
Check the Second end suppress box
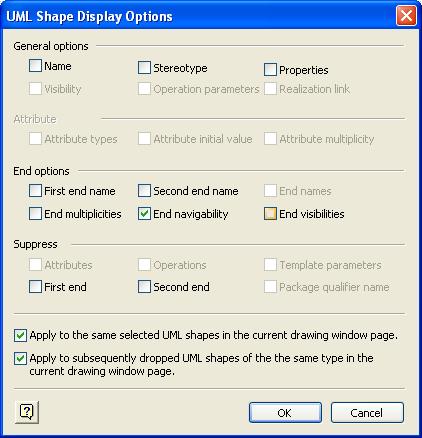[x=144, y=287]
